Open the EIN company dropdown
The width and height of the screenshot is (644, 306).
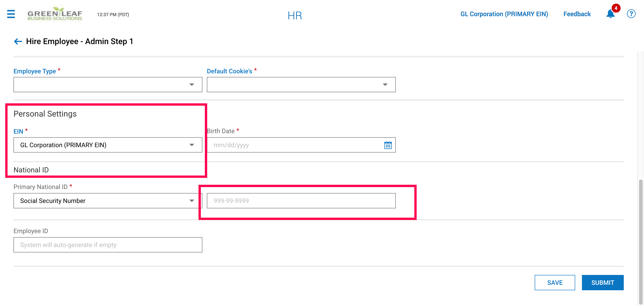[108, 145]
